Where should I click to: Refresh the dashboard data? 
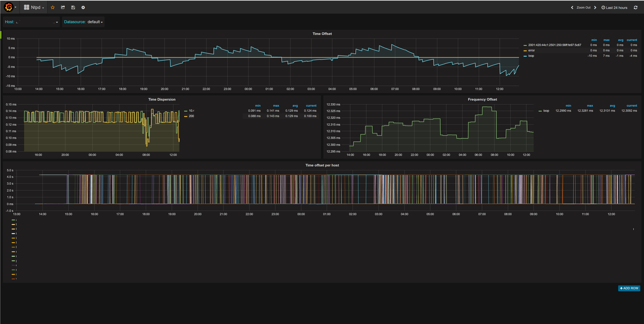point(635,8)
